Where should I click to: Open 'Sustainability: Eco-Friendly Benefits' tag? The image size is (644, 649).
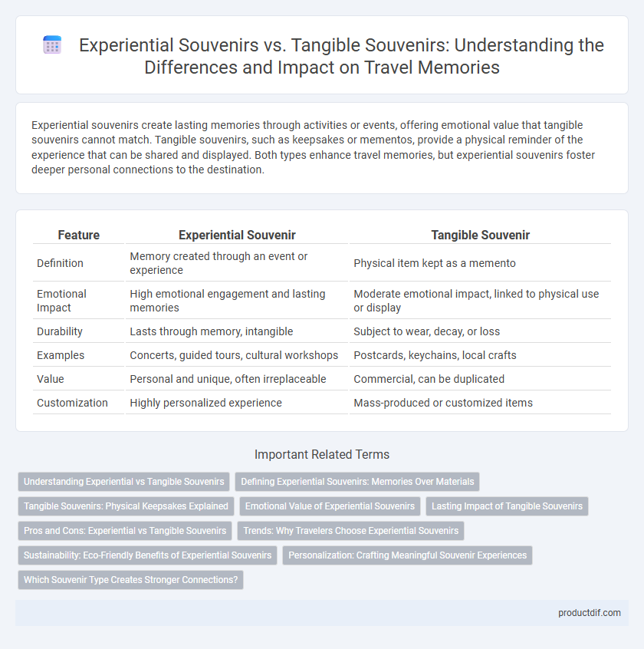[148, 555]
